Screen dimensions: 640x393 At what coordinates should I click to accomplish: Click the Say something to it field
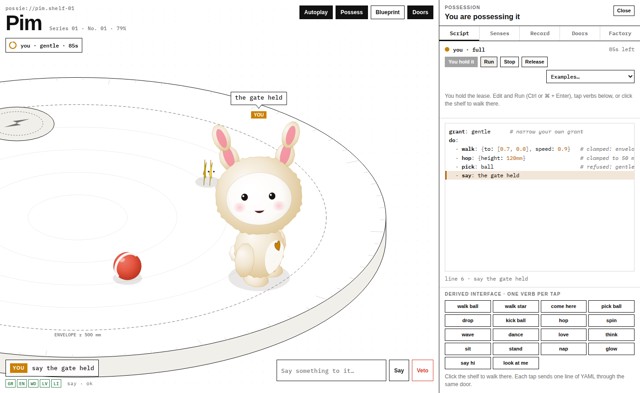(x=331, y=370)
